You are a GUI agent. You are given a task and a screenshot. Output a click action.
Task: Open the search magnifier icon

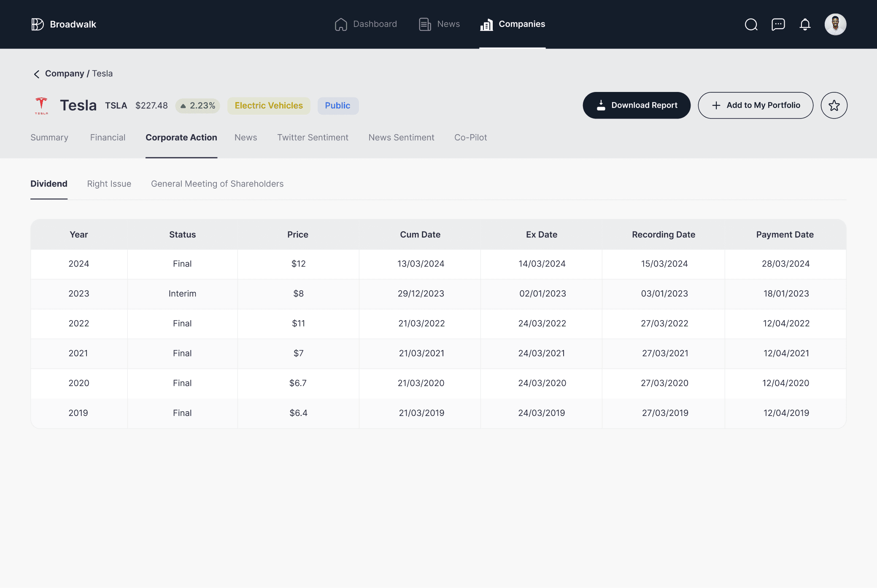pos(751,24)
